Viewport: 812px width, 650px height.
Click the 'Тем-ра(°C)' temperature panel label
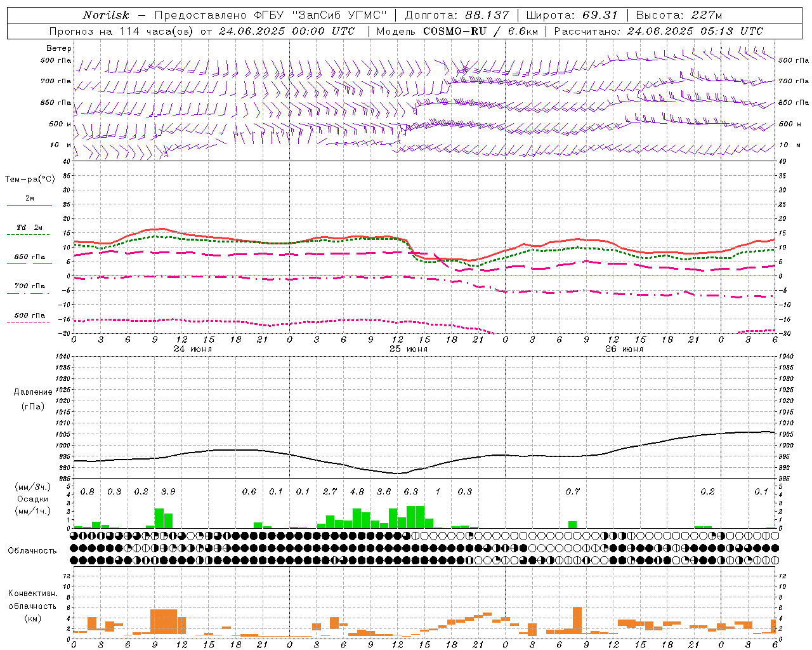(x=30, y=180)
